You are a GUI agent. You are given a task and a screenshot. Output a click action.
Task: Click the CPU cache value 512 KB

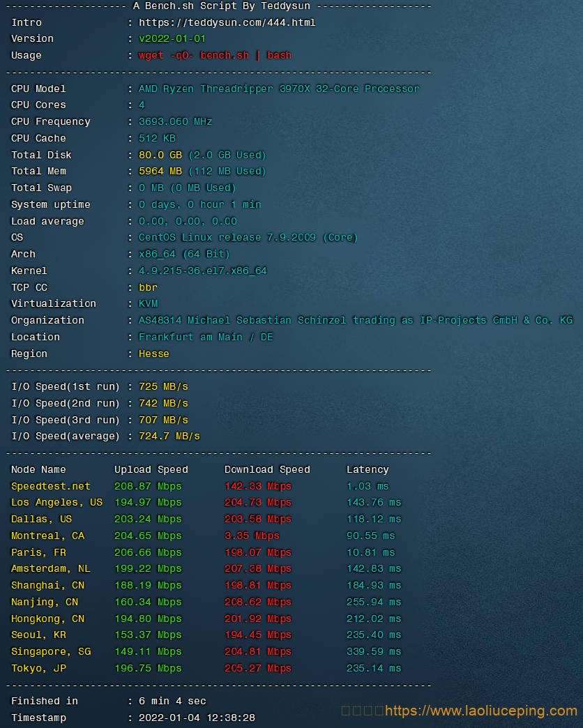pos(157,138)
